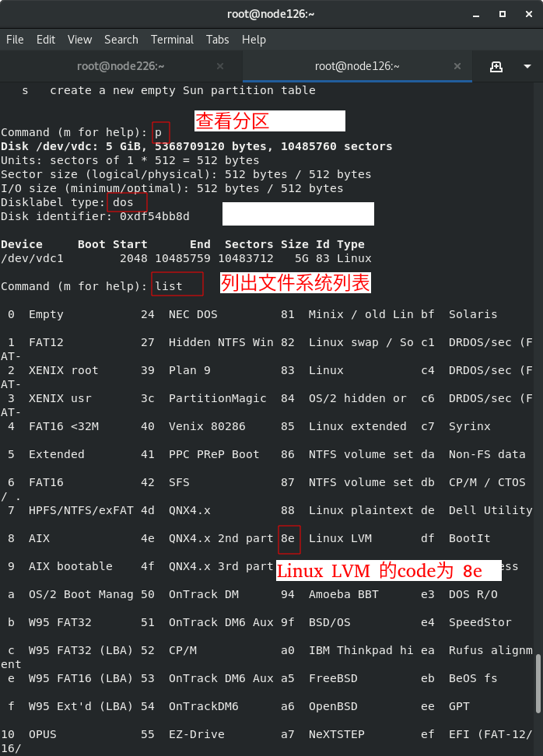This screenshot has width=543, height=756.
Task: Open the File menu
Action: click(x=15, y=40)
